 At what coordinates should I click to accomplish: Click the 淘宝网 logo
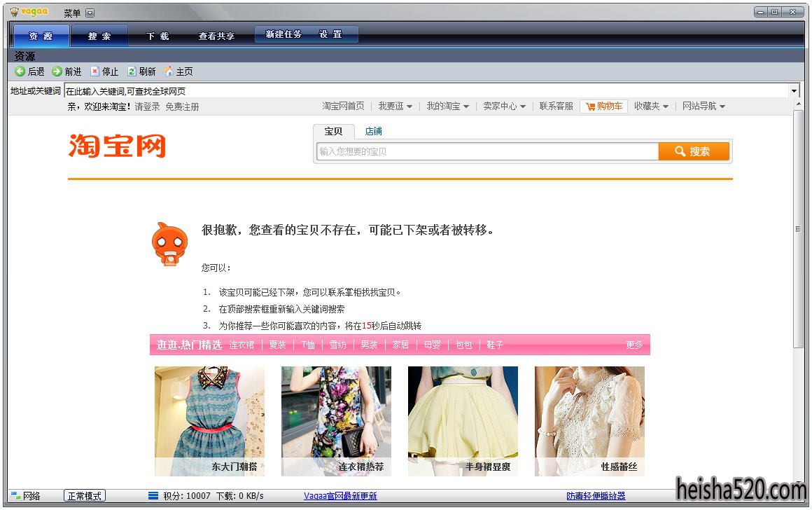(117, 146)
